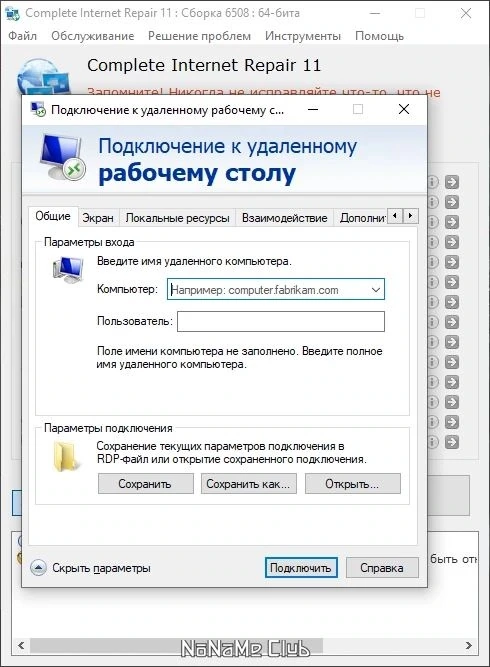The width and height of the screenshot is (490, 667).
Task: Click the computer icon in Параметры входа
Action: pyautogui.click(x=68, y=270)
